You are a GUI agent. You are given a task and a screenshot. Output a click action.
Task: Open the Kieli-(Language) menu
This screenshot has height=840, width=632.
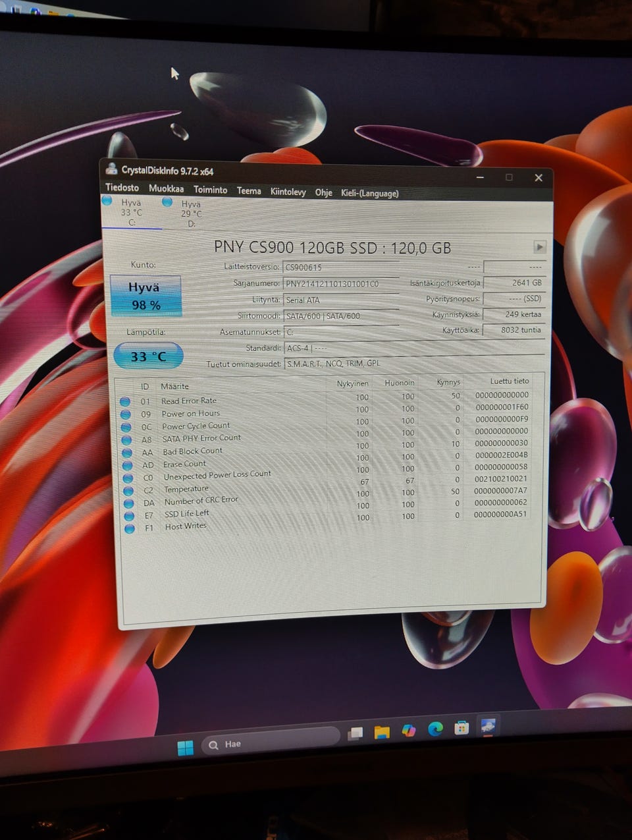[369, 193]
